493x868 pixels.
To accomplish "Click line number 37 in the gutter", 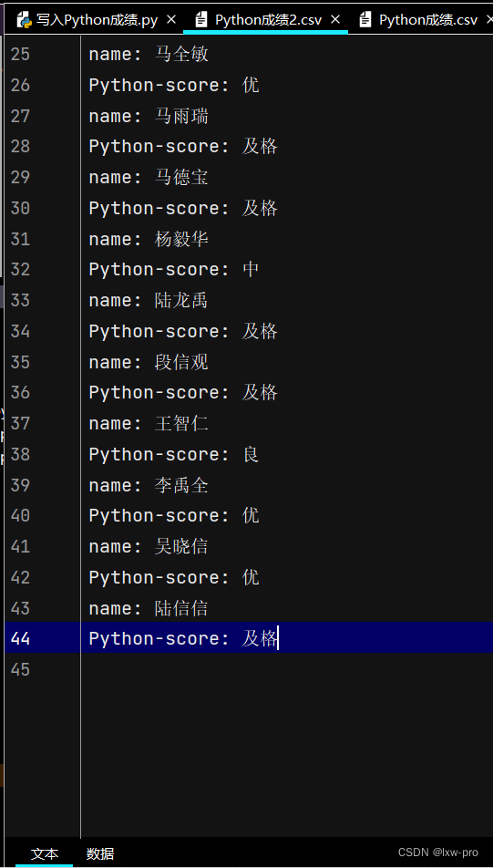I will (20, 423).
